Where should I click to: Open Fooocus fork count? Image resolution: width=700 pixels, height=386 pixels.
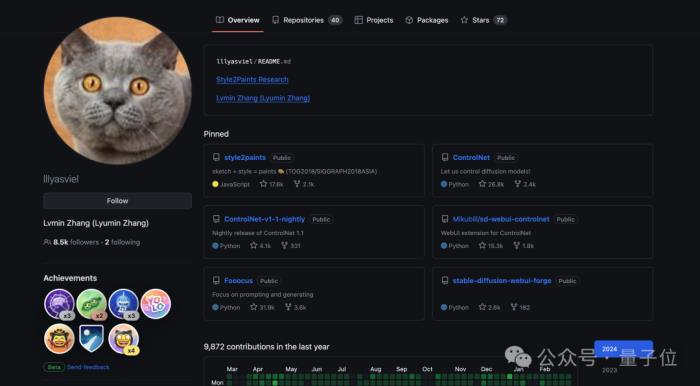[x=295, y=307]
